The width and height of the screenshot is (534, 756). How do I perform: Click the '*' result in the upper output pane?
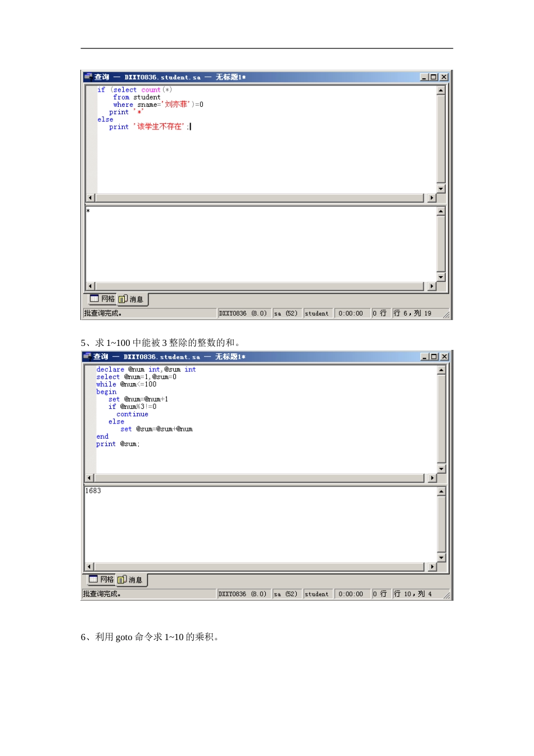click(88, 211)
